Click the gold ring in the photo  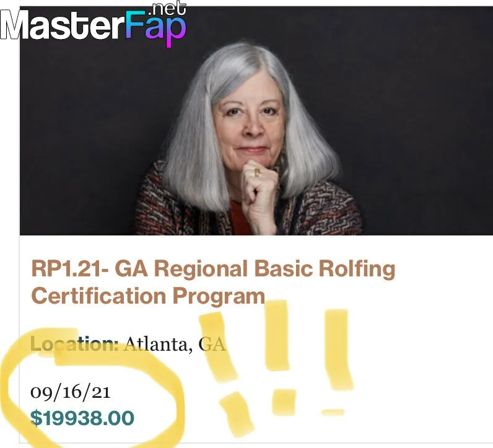point(257,172)
